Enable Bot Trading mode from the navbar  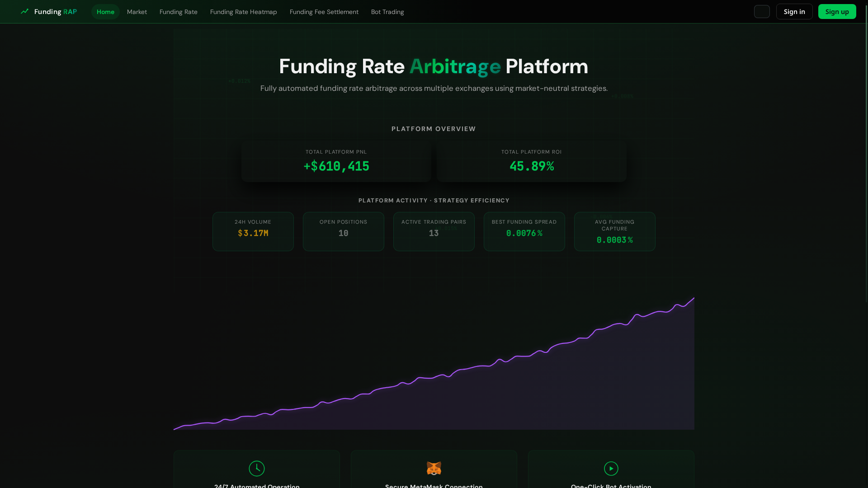pyautogui.click(x=387, y=12)
